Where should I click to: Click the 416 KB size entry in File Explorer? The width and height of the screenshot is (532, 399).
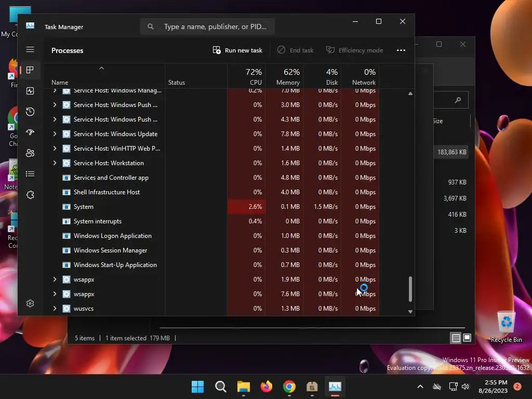pyautogui.click(x=457, y=215)
